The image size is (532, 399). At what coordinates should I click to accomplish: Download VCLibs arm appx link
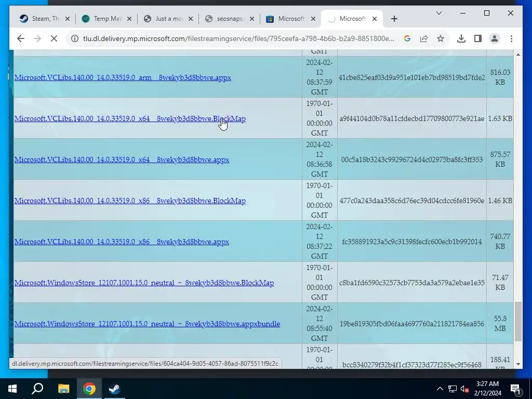(123, 78)
